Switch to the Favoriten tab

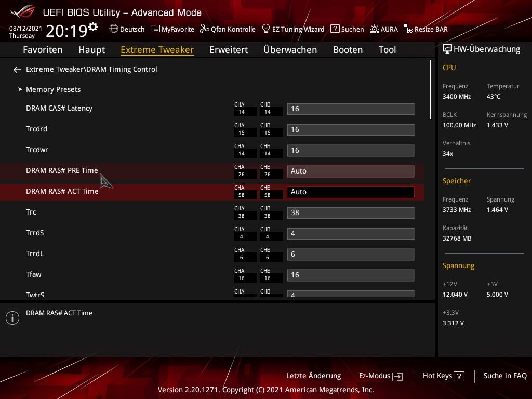tap(43, 50)
